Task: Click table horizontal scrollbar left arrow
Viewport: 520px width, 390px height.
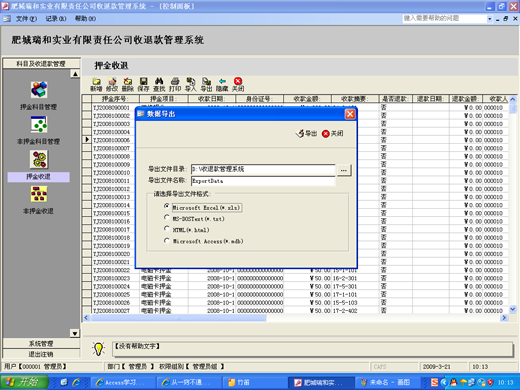Action: pyautogui.click(x=86, y=318)
